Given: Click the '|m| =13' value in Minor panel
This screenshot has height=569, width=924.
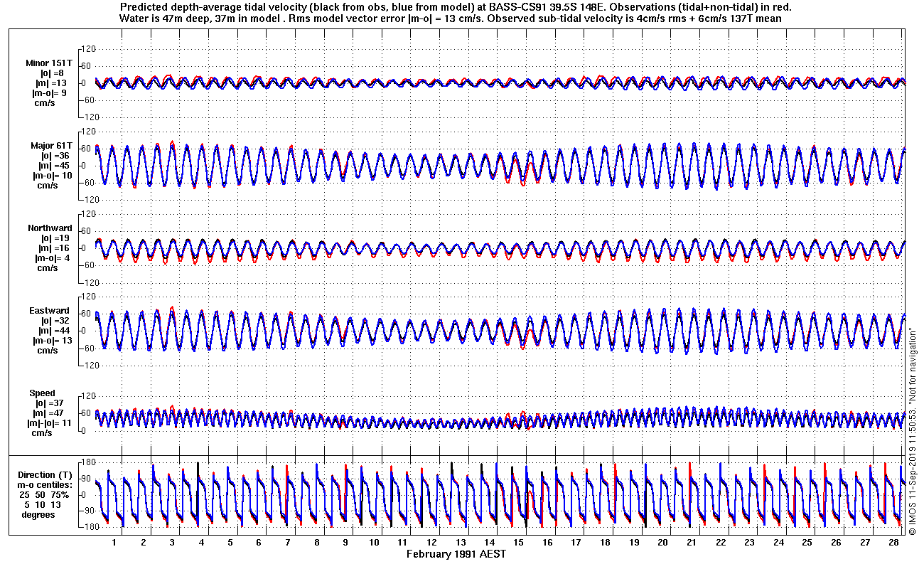Looking at the screenshot, I should (x=50, y=83).
